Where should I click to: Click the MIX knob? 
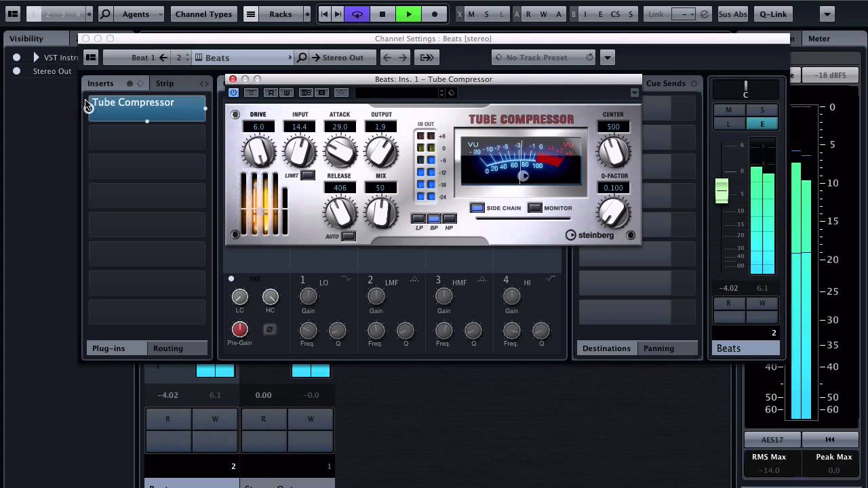(381, 212)
